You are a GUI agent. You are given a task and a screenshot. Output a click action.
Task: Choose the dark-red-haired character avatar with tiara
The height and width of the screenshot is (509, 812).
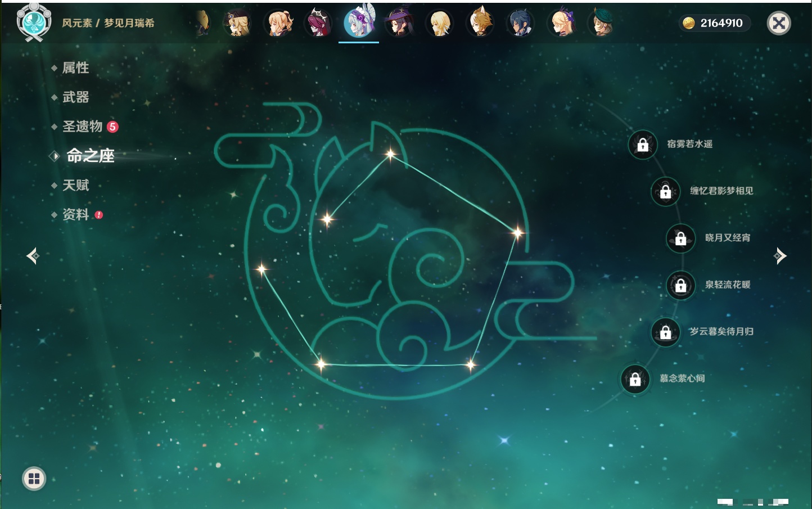[x=318, y=23]
